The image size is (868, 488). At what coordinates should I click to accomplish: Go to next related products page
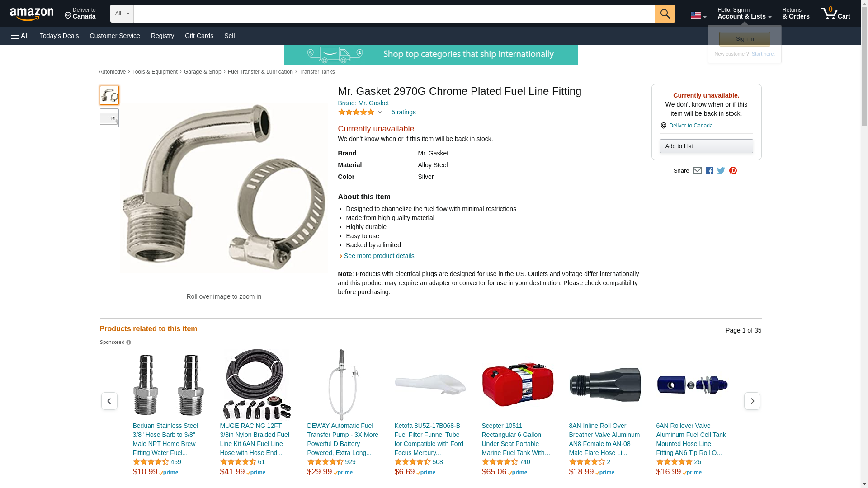(752, 401)
